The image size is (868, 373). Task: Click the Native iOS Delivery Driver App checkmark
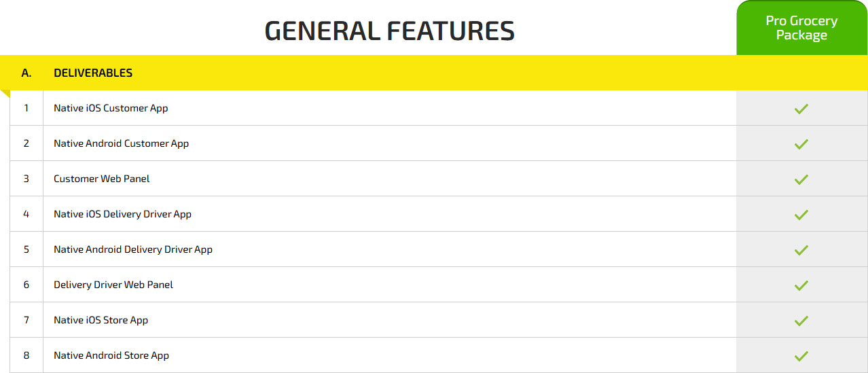tap(801, 215)
